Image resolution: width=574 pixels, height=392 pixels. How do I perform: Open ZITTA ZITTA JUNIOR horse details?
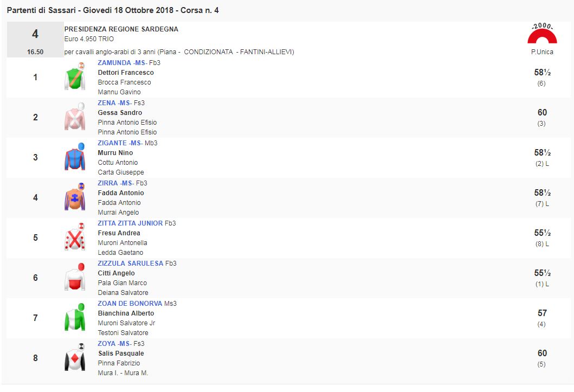coord(130,223)
